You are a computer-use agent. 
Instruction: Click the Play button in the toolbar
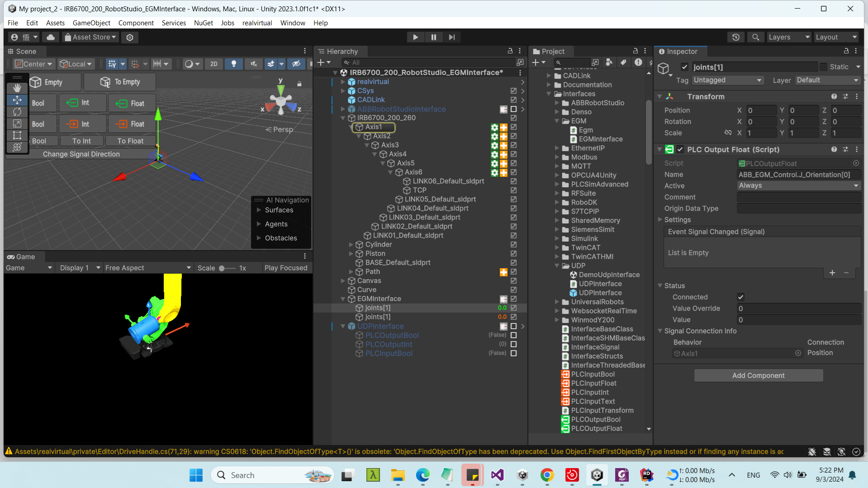click(415, 37)
